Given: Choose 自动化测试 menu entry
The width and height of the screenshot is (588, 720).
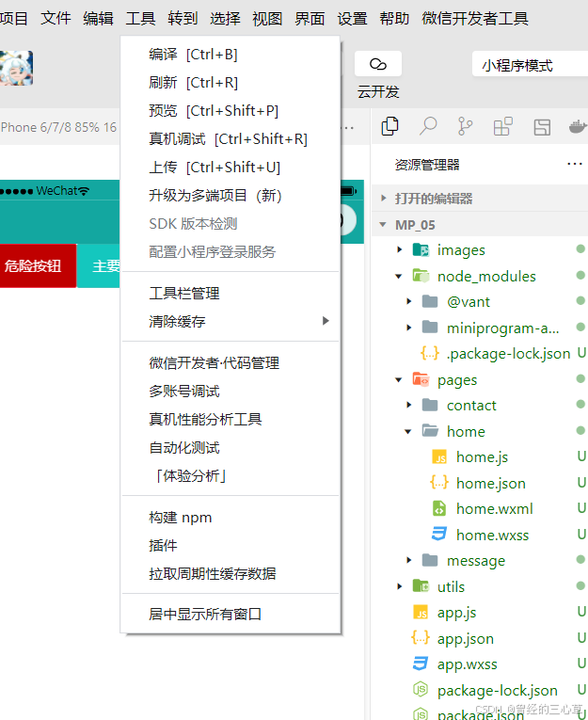Looking at the screenshot, I should pyautogui.click(x=230, y=447).
